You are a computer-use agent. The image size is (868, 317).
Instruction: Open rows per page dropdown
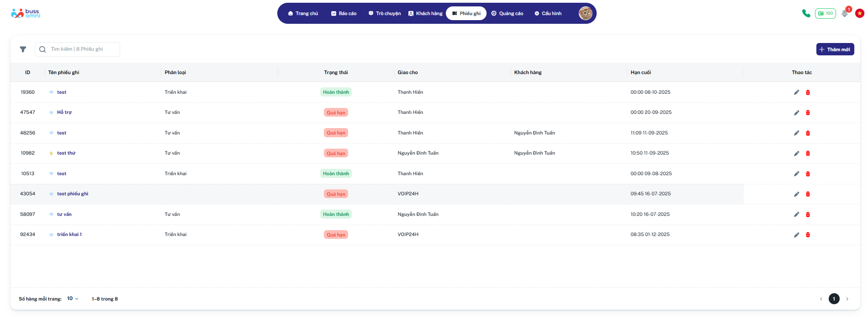(x=73, y=299)
